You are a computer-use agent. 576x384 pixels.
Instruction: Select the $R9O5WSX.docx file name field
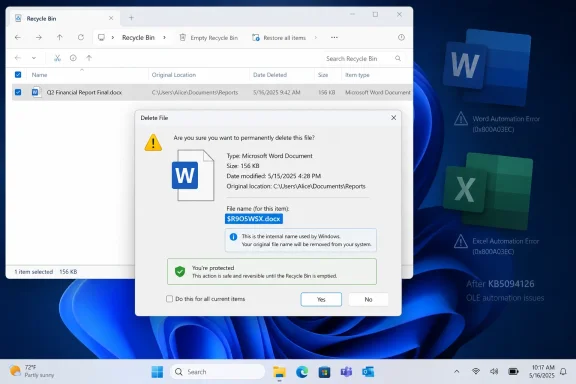click(x=254, y=219)
